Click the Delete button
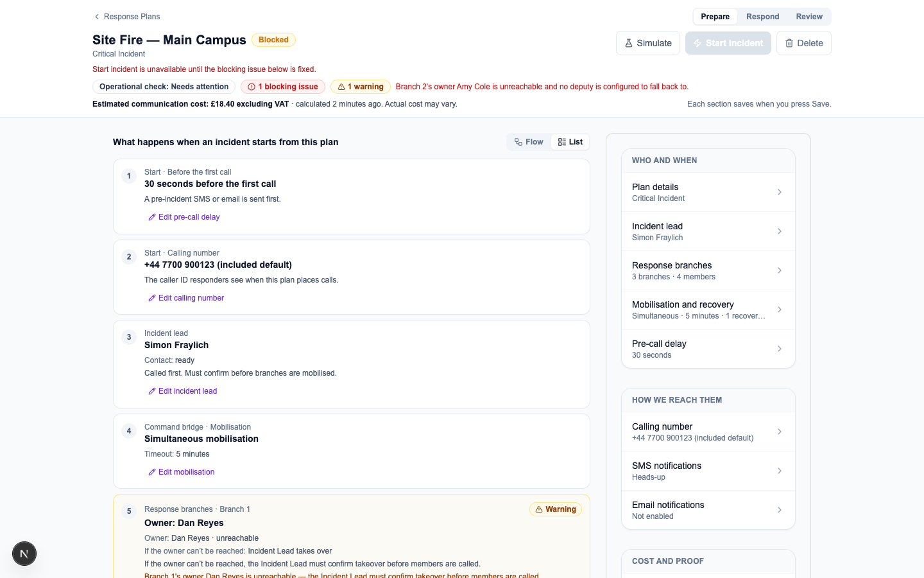 point(804,43)
